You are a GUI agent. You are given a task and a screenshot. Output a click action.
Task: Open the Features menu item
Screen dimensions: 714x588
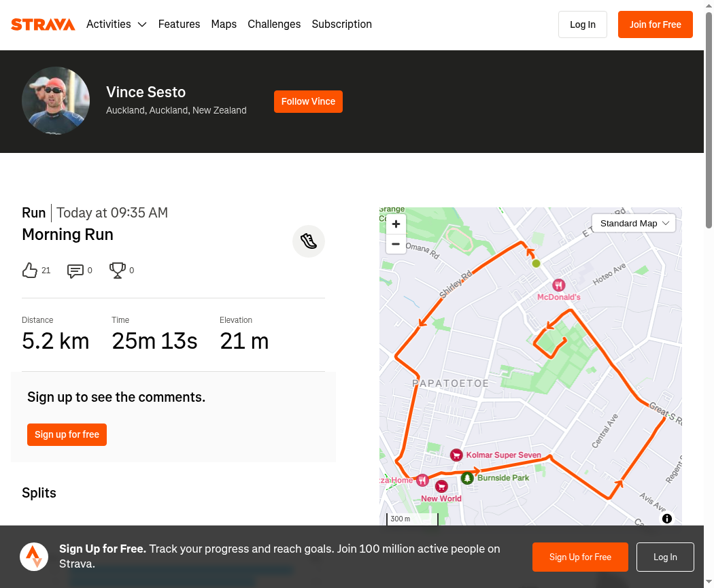pos(179,24)
